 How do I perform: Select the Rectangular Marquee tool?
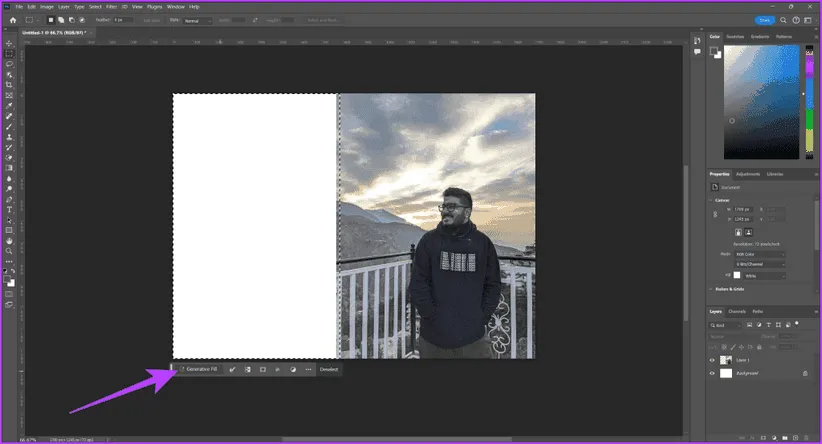[x=9, y=53]
